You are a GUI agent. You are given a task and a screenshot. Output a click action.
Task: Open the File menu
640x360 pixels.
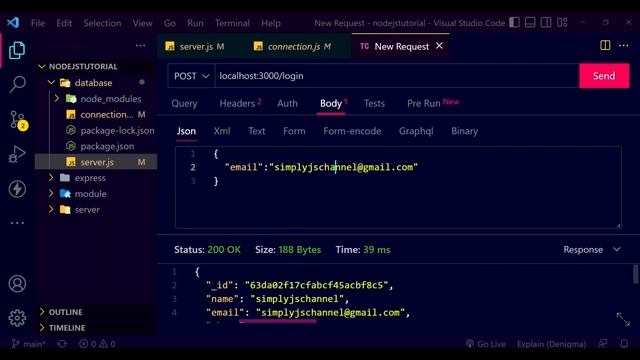pyautogui.click(x=38, y=23)
